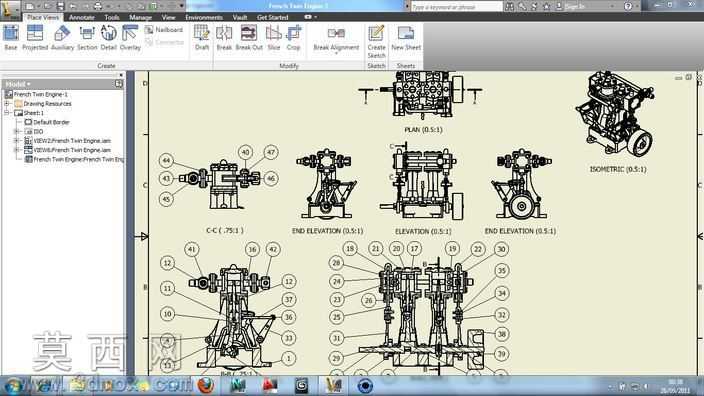Create a Draft view
The image size is (704, 396).
202,37
